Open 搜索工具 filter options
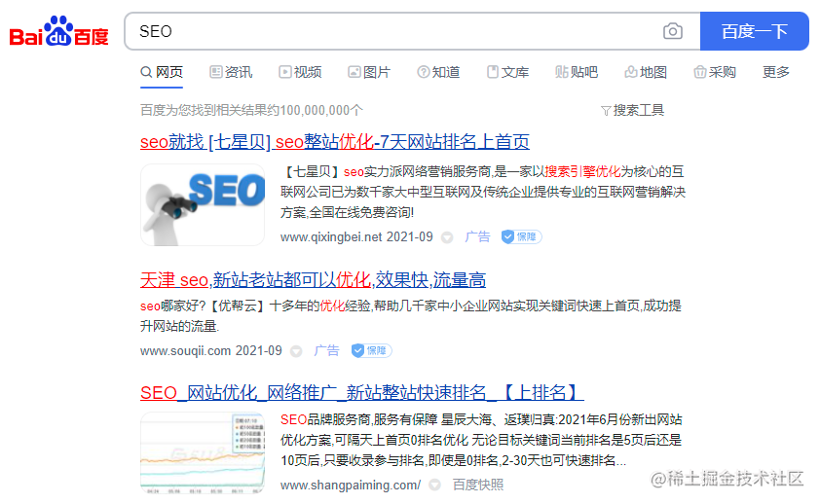This screenshot has width=820, height=504. 632,110
